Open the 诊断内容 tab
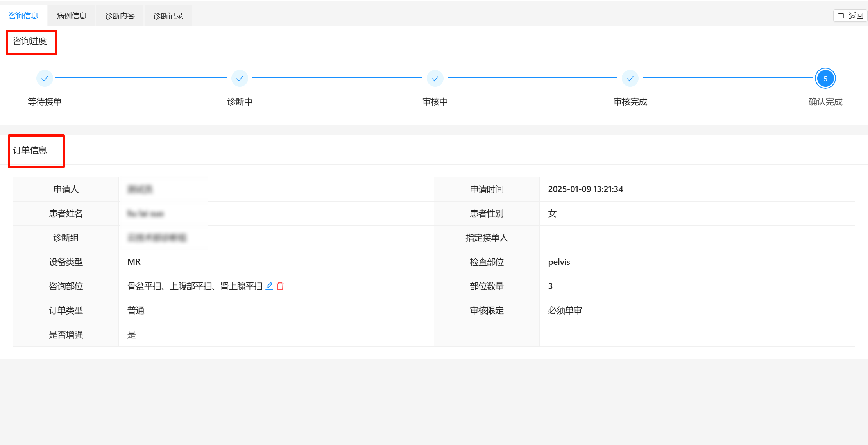Image resolution: width=868 pixels, height=445 pixels. tap(120, 16)
